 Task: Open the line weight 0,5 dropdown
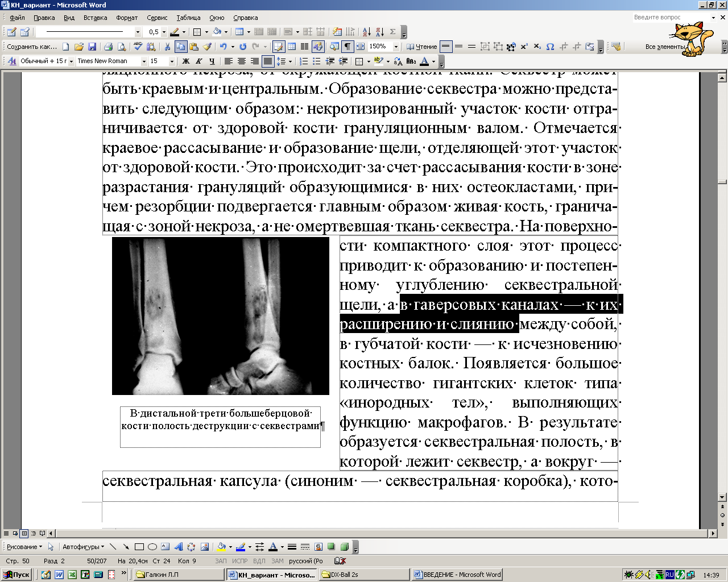click(164, 32)
